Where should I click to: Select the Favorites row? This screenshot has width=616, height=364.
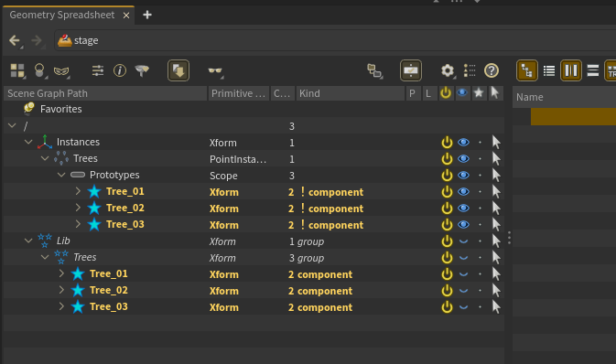254,109
